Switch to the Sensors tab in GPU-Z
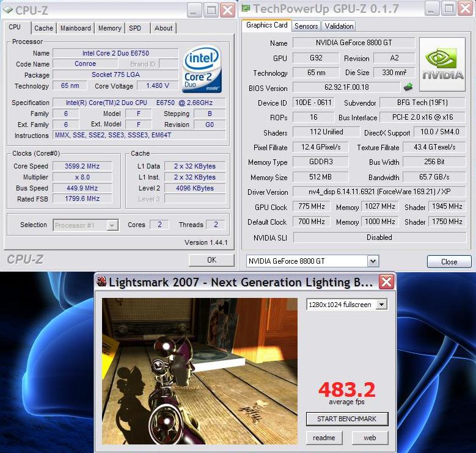Viewport: 476px width, 453px height. pos(306,26)
